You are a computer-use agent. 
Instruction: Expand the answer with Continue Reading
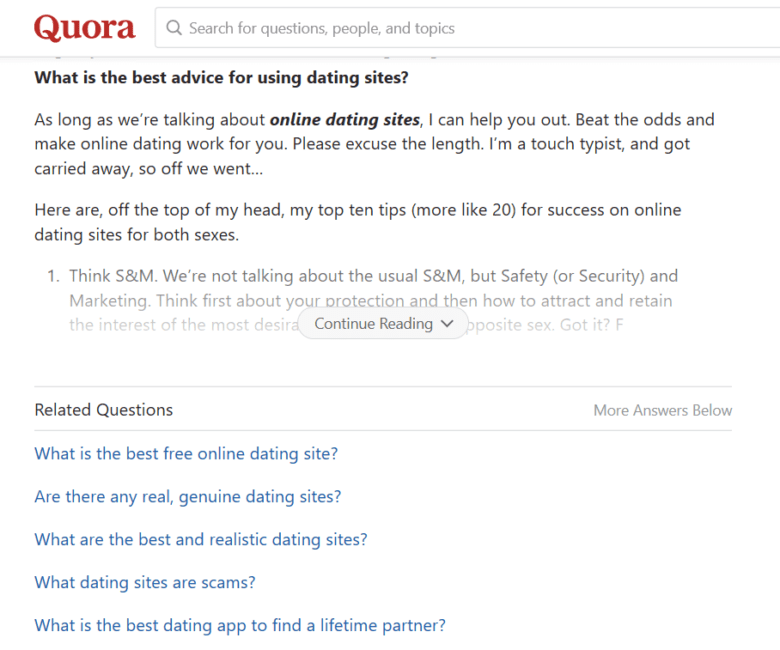pos(383,324)
